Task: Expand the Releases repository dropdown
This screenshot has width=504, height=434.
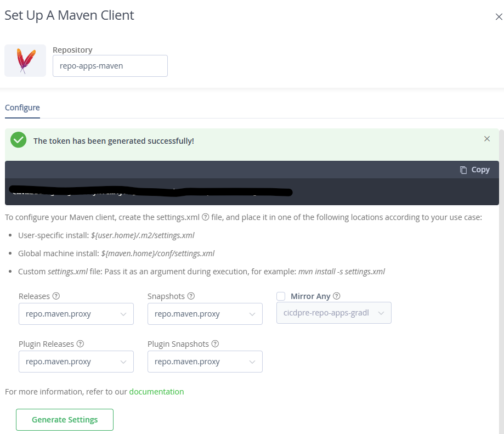Action: [76, 314]
